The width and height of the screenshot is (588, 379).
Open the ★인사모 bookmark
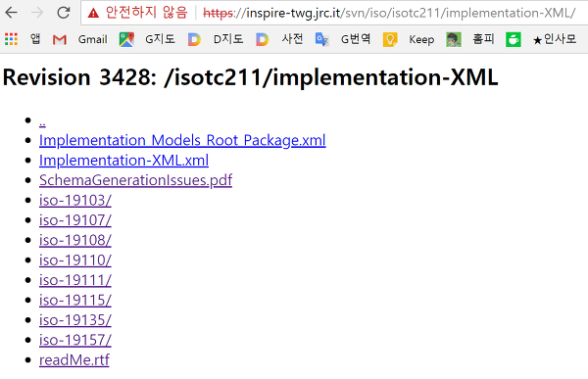click(555, 38)
